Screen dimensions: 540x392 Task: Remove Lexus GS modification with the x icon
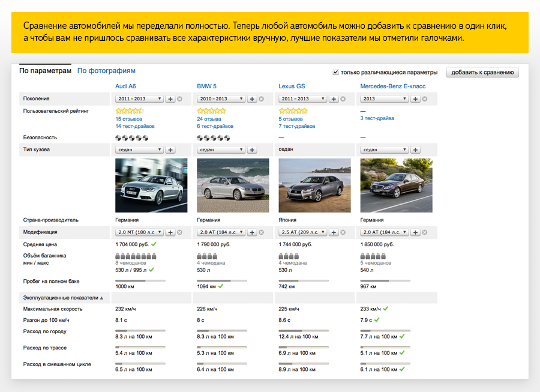(x=343, y=232)
